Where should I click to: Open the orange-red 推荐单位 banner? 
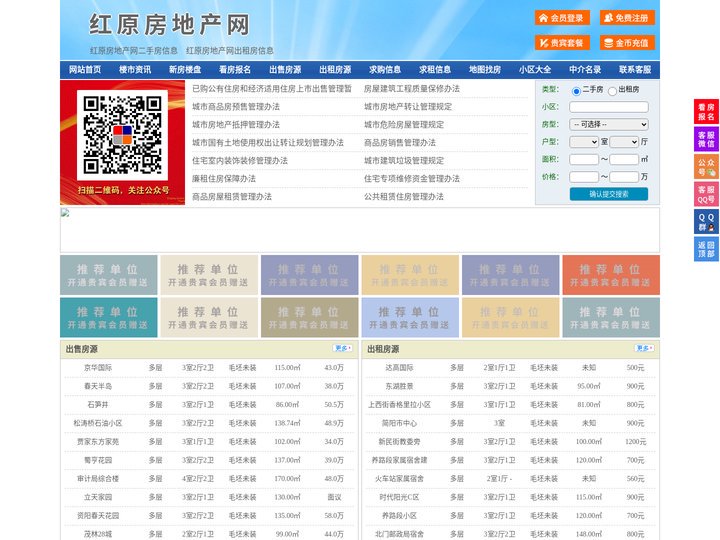611,275
